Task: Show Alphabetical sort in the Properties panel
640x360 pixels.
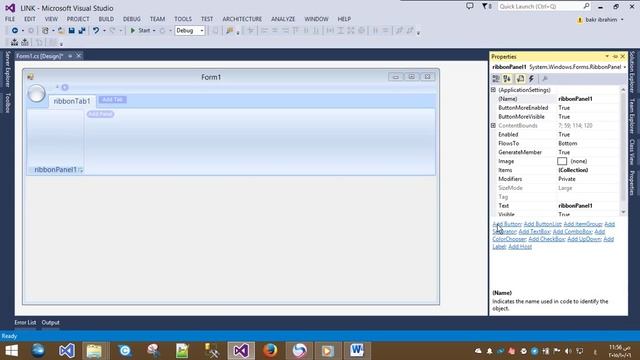Action: click(507, 79)
